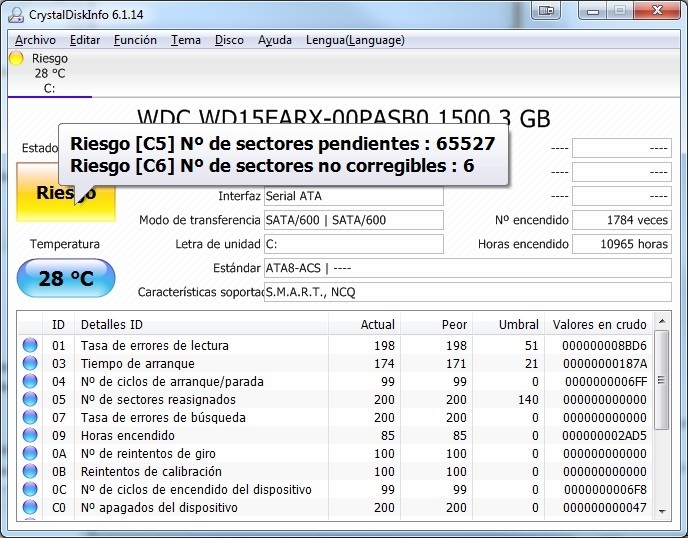Click the Letra de unidad field C:
Image resolution: width=688 pixels, height=538 pixels.
[x=354, y=244]
